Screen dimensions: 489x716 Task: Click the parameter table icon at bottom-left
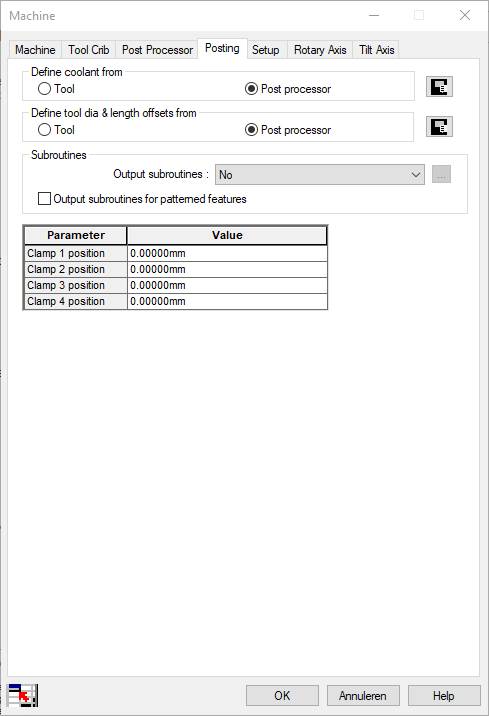pyautogui.click(x=22, y=695)
